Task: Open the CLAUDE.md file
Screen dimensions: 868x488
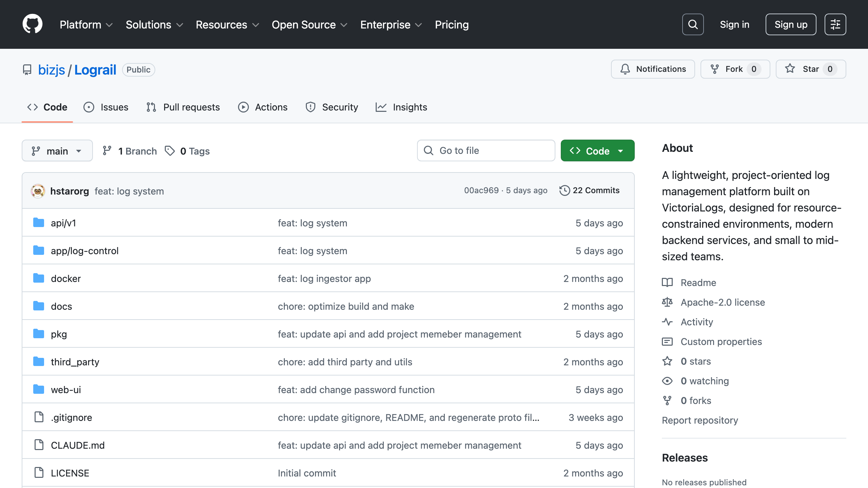Action: tap(78, 445)
